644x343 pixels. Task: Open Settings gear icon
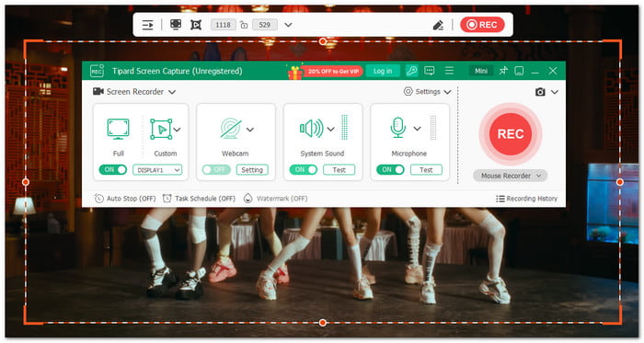coord(408,91)
